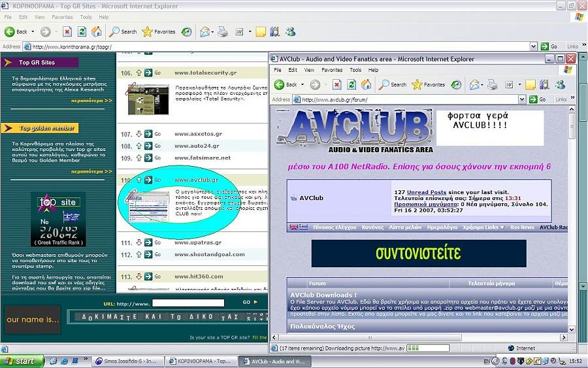This screenshot has width=588, height=368.
Task: Open Back history dropdown in AVClub window
Action: (302, 85)
